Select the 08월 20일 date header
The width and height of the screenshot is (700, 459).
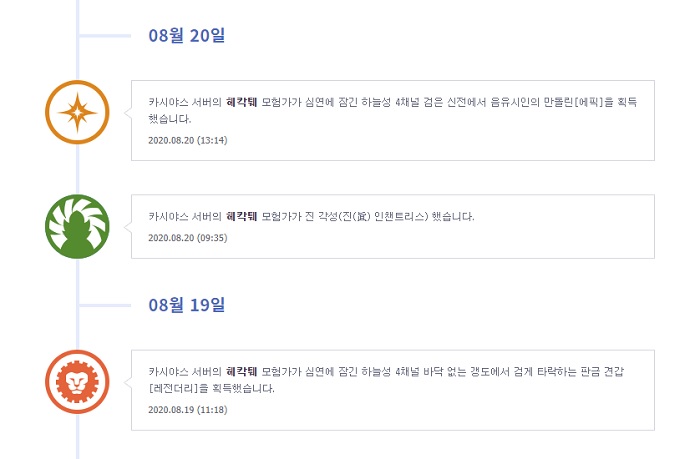pyautogui.click(x=187, y=35)
